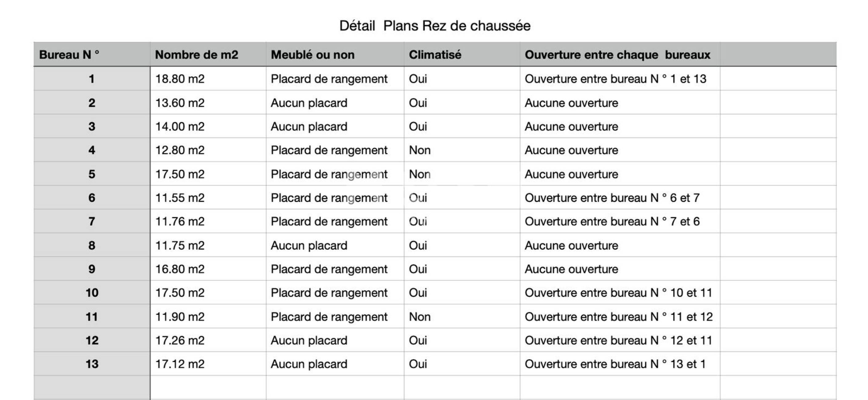
Task: Click the 17.26 m2 cell
Action: coord(180,340)
